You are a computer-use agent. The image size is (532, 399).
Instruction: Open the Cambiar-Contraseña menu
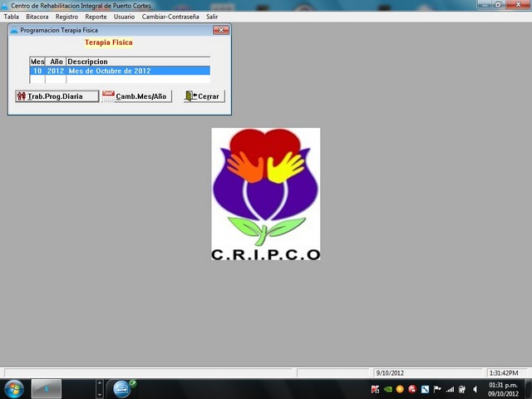coord(170,17)
